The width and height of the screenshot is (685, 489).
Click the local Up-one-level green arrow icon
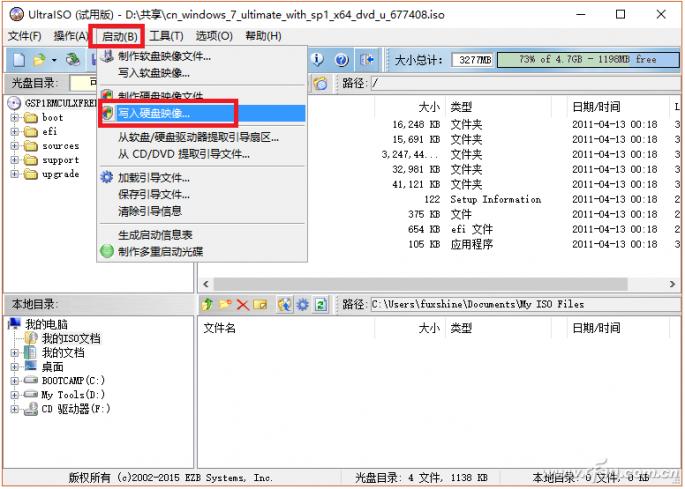click(208, 304)
